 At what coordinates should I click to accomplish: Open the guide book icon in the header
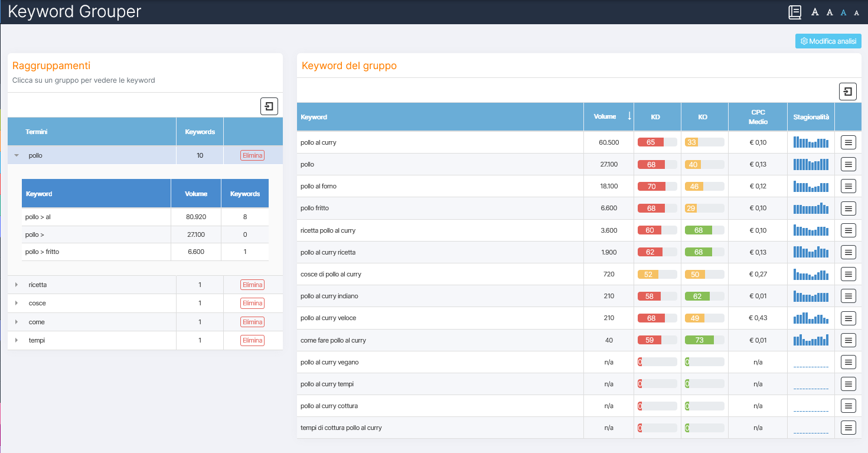click(x=794, y=12)
